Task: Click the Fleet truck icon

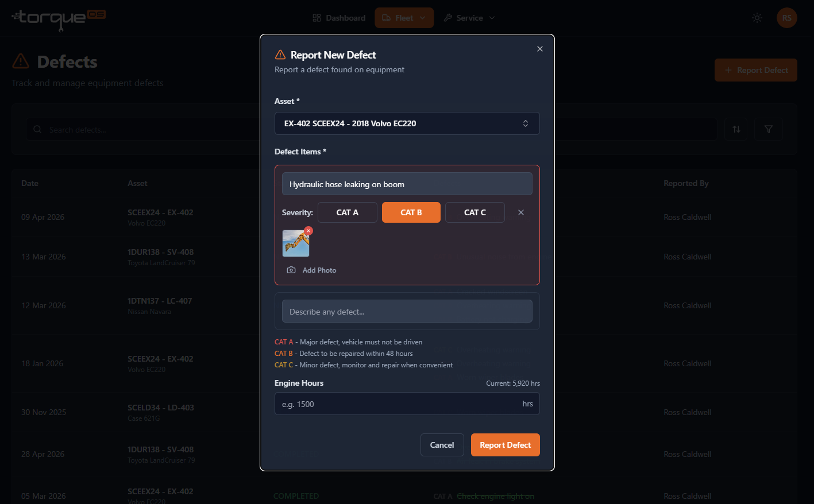Action: [386, 18]
